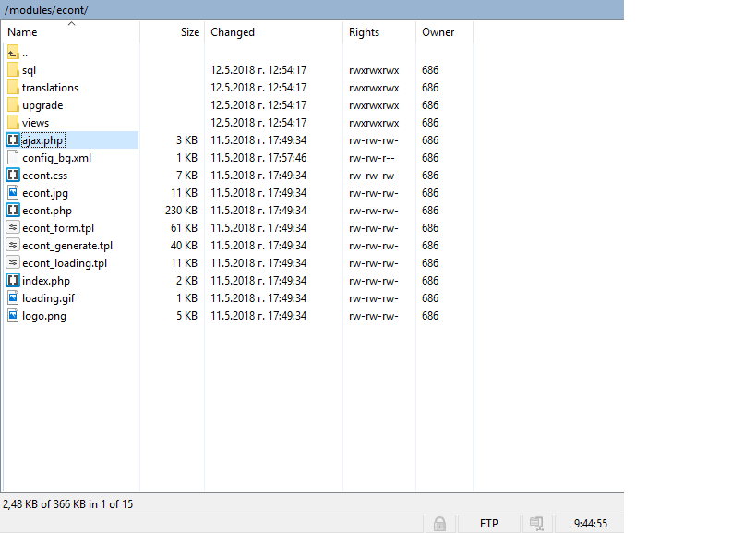Image resolution: width=756 pixels, height=533 pixels.
Task: Click the /modules/econt/ path bar
Action: coord(312,9)
